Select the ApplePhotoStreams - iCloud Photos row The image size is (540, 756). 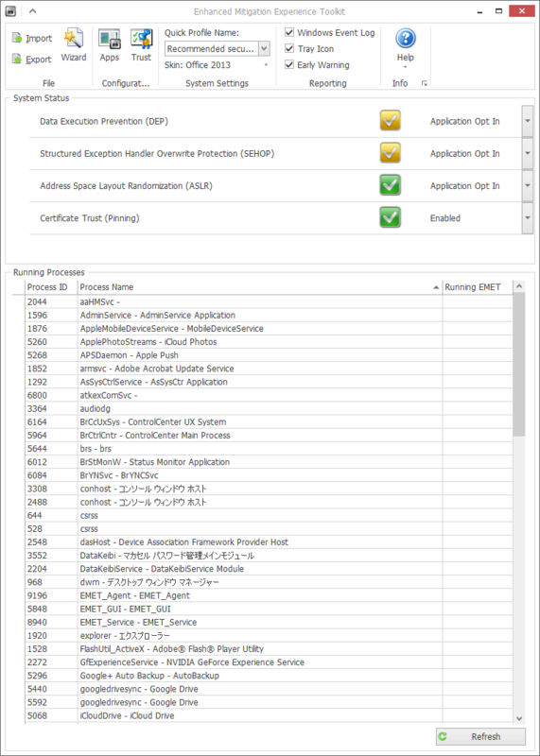[270, 342]
